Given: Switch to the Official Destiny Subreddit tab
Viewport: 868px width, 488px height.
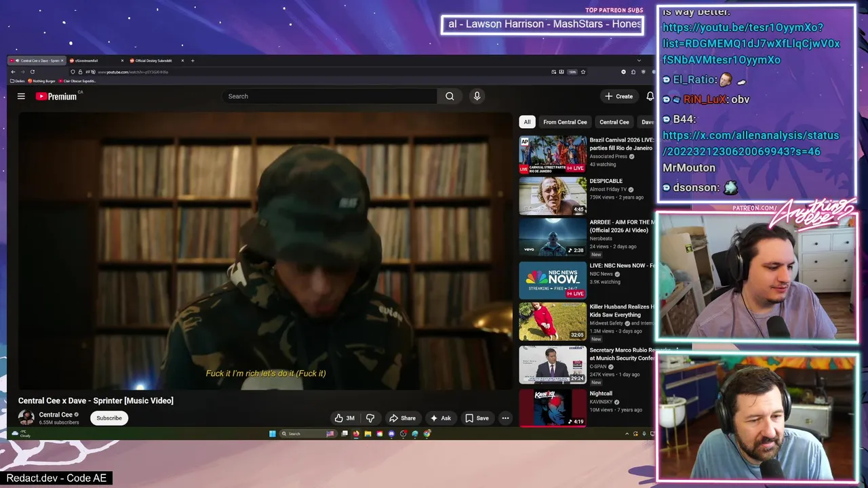Looking at the screenshot, I should 156,60.
